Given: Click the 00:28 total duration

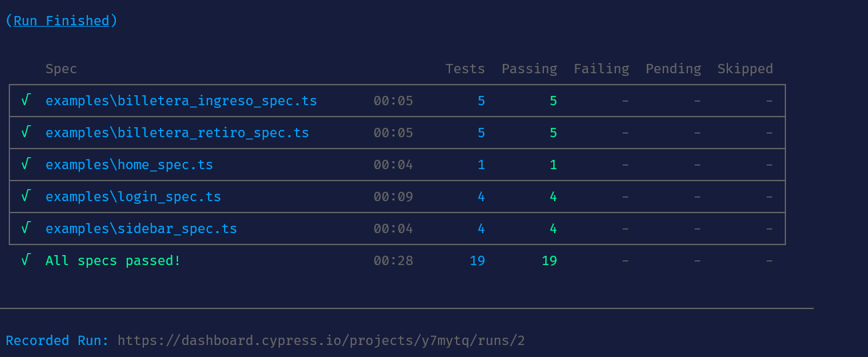Looking at the screenshot, I should coord(393,260).
